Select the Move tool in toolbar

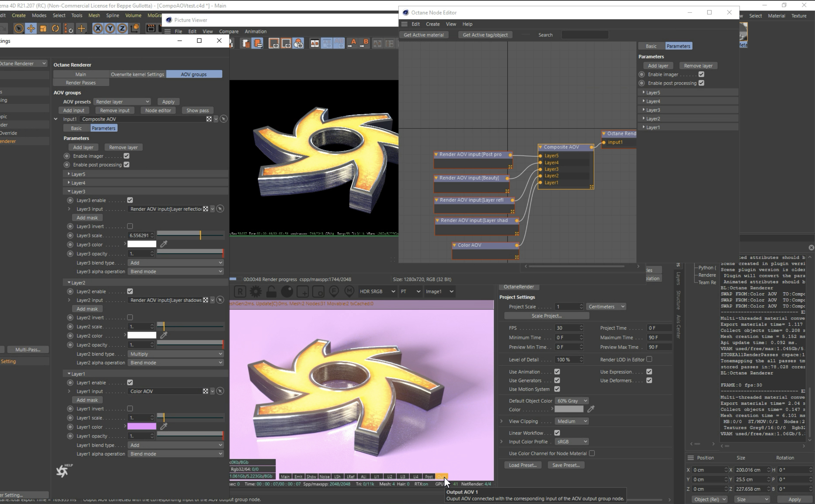coord(31,29)
